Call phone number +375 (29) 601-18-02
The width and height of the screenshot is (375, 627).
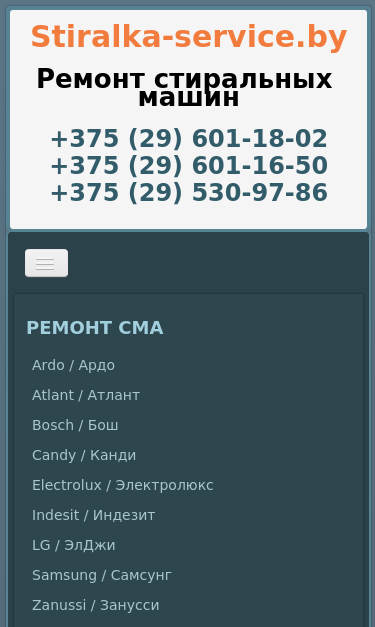[189, 138]
